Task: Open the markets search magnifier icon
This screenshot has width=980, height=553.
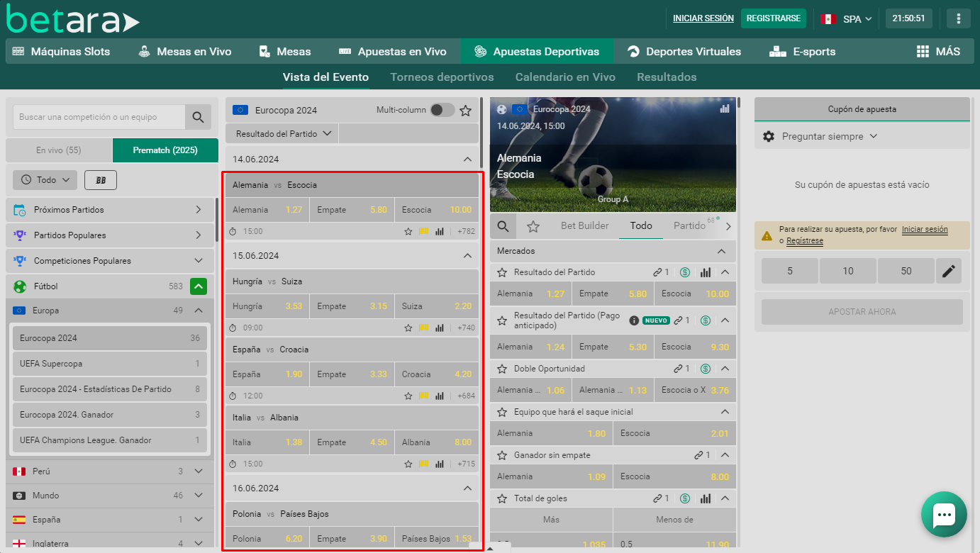Action: (x=503, y=226)
